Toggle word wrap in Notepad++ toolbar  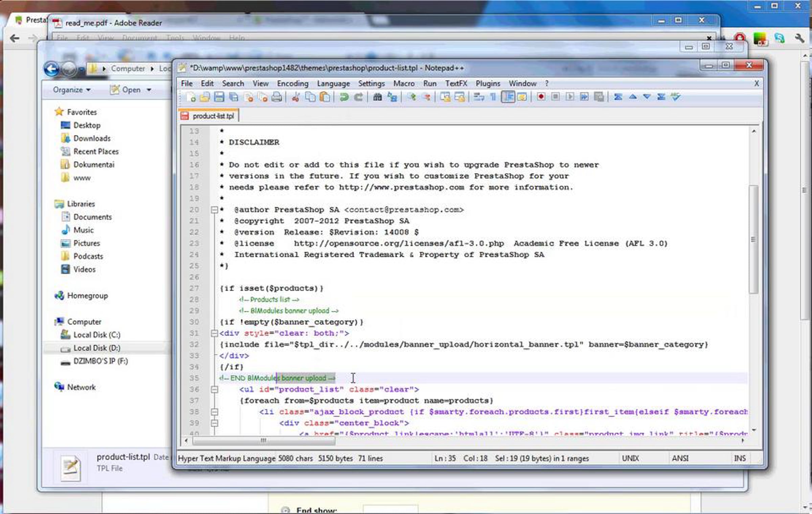(x=479, y=97)
